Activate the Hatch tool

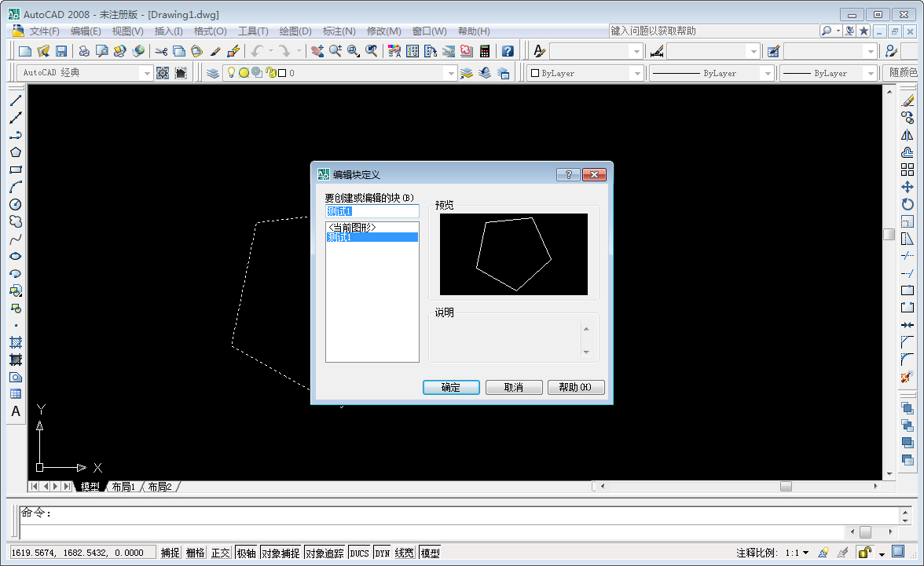16,344
